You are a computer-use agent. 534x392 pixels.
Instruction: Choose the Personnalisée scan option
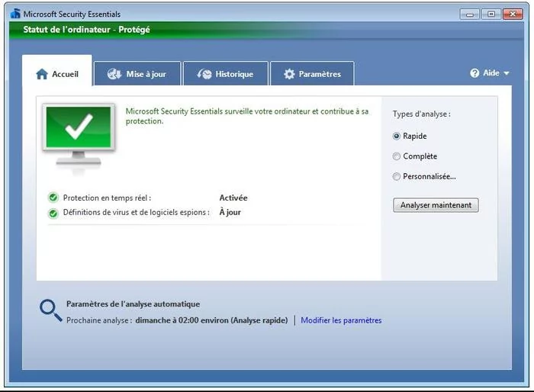point(396,176)
